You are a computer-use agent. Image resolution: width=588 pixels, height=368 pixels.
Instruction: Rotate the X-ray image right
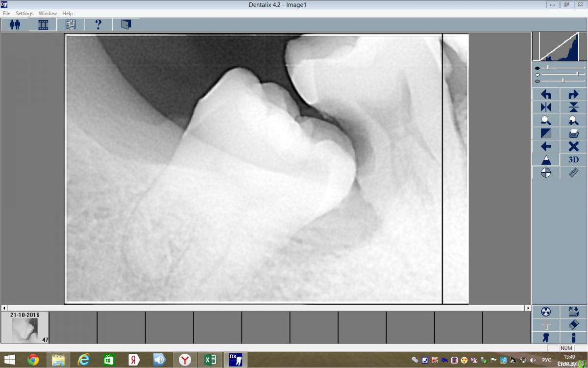[x=573, y=95]
